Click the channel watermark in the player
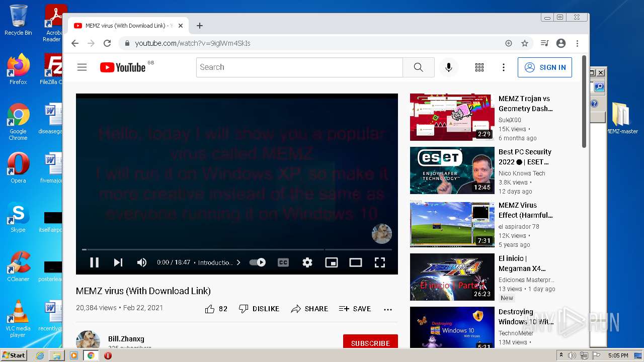 click(x=382, y=234)
